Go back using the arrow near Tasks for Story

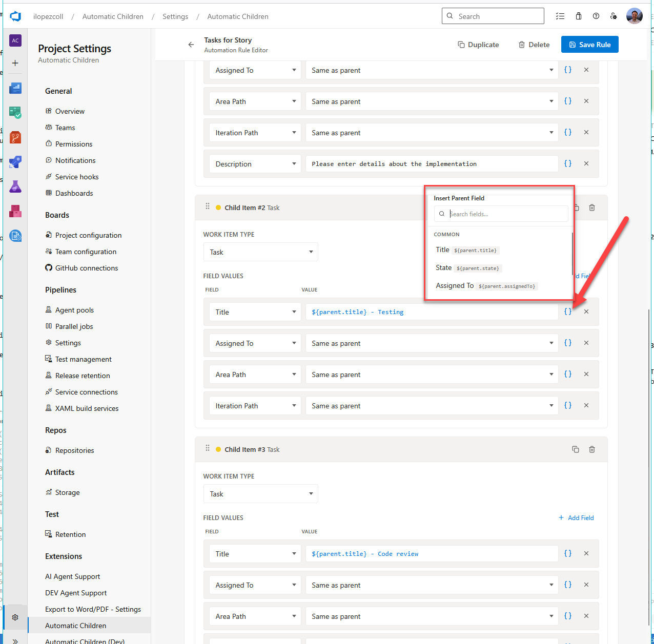click(x=191, y=45)
